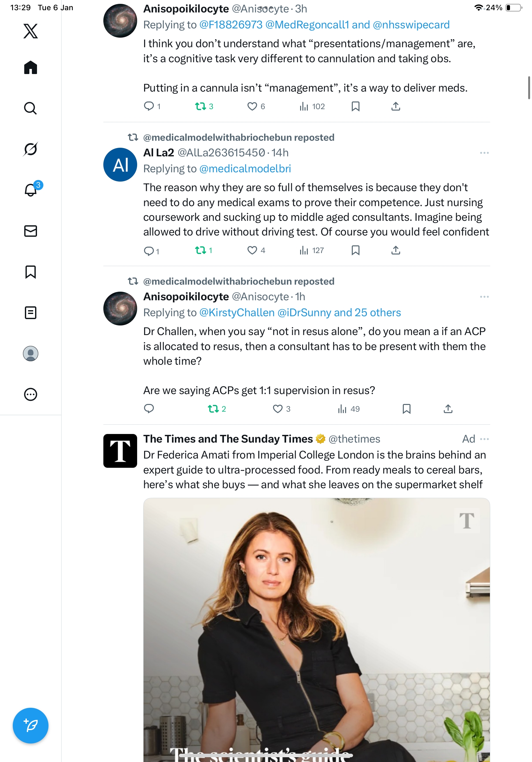532x762 pixels.
Task: Open more options on Al La2 tweet
Action: tap(484, 153)
